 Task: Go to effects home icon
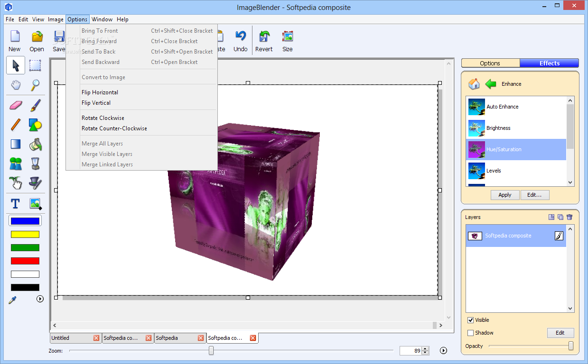[474, 84]
